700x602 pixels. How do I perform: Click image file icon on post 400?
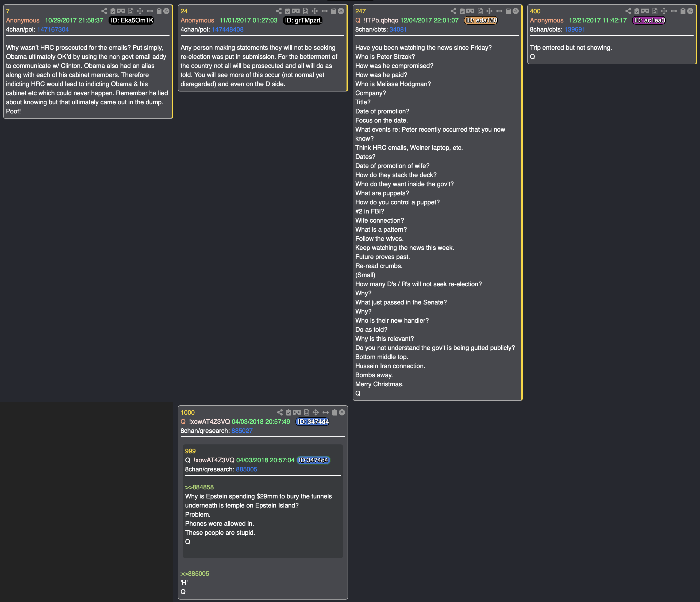click(655, 11)
